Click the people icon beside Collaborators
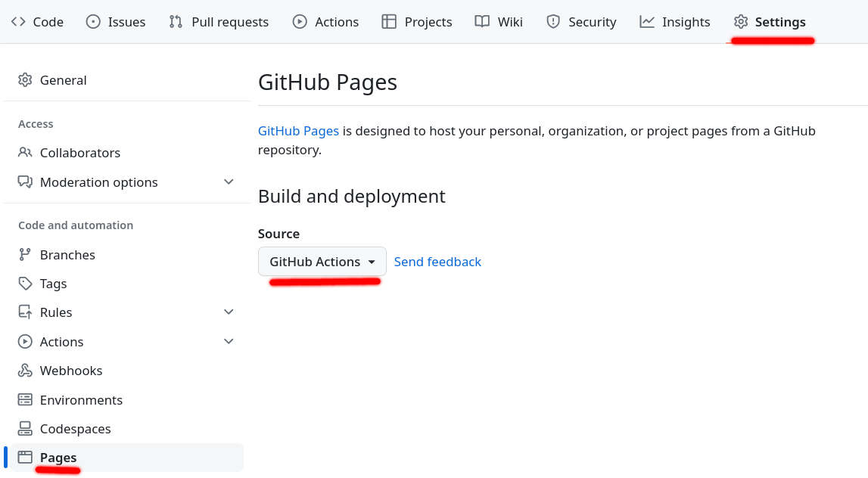Viewport: 868px width, 478px height. pos(25,152)
